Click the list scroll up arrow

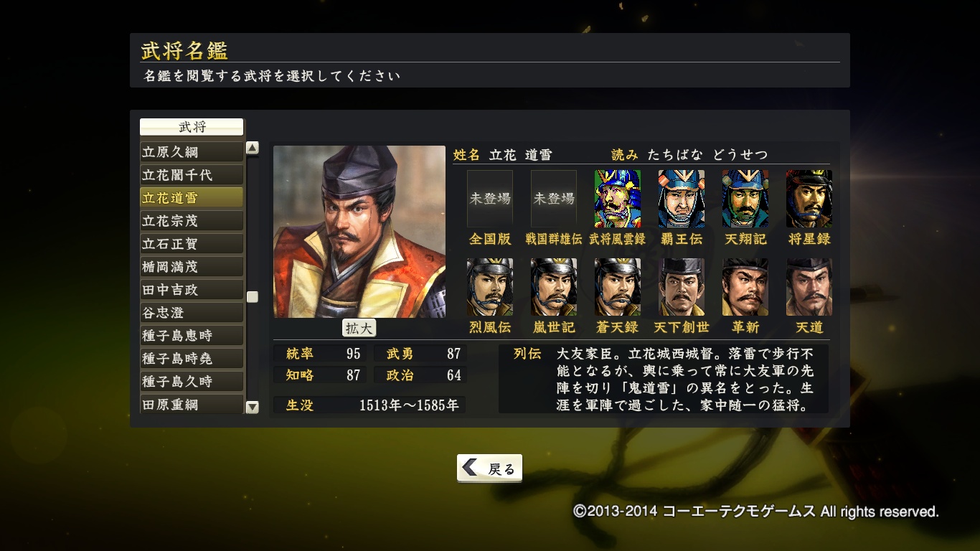[252, 148]
